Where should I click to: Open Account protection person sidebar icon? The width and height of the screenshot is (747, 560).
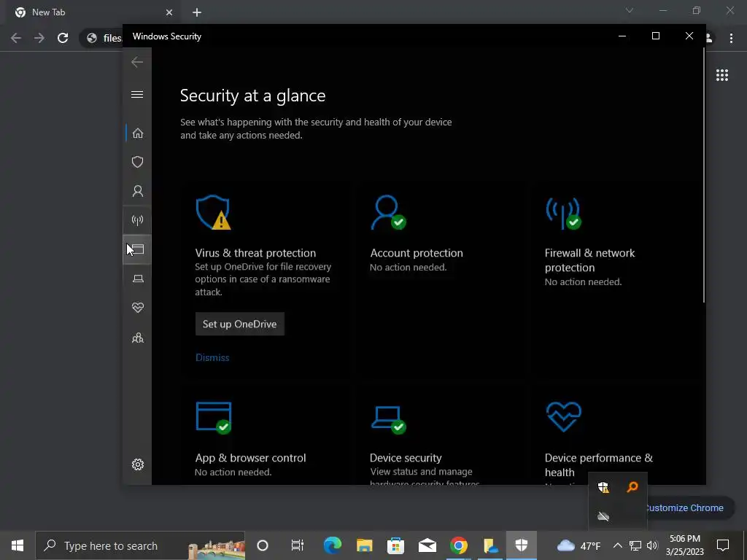(138, 191)
